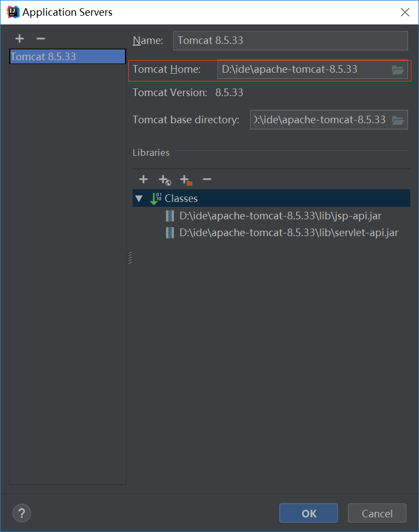Remove the selected application server
The image size is (419, 532).
tap(41, 39)
